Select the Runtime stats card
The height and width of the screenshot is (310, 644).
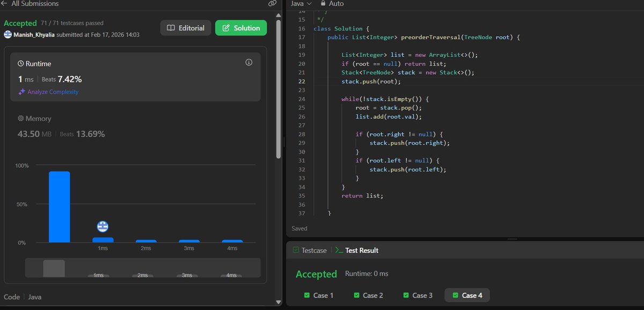pos(135,77)
